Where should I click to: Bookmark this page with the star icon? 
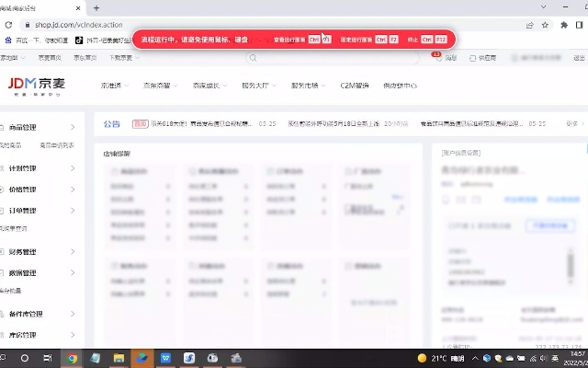point(546,25)
